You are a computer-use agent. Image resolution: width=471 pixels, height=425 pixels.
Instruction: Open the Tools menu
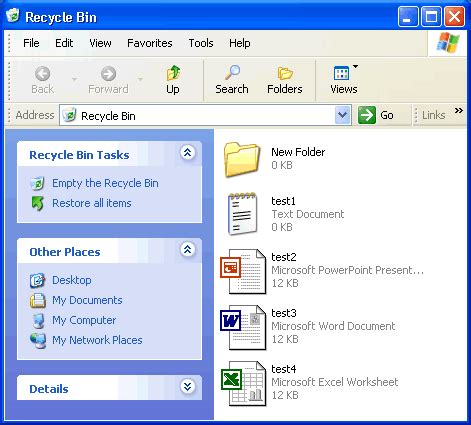pos(201,43)
